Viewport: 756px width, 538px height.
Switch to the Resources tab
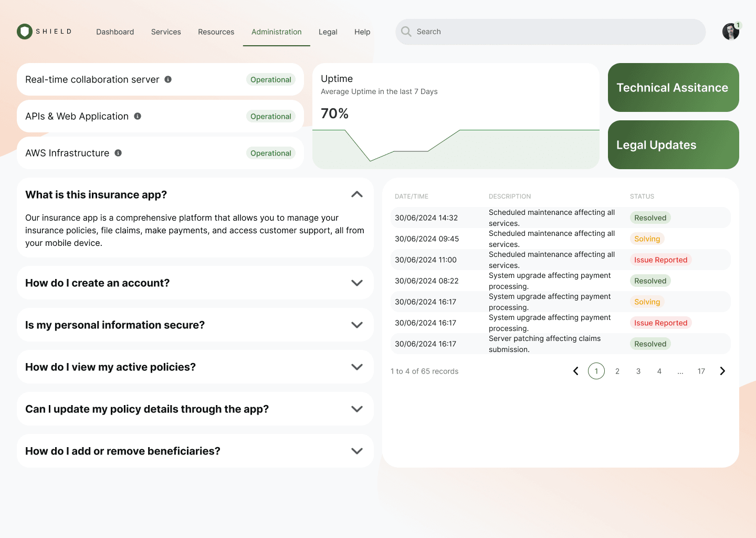(x=216, y=32)
